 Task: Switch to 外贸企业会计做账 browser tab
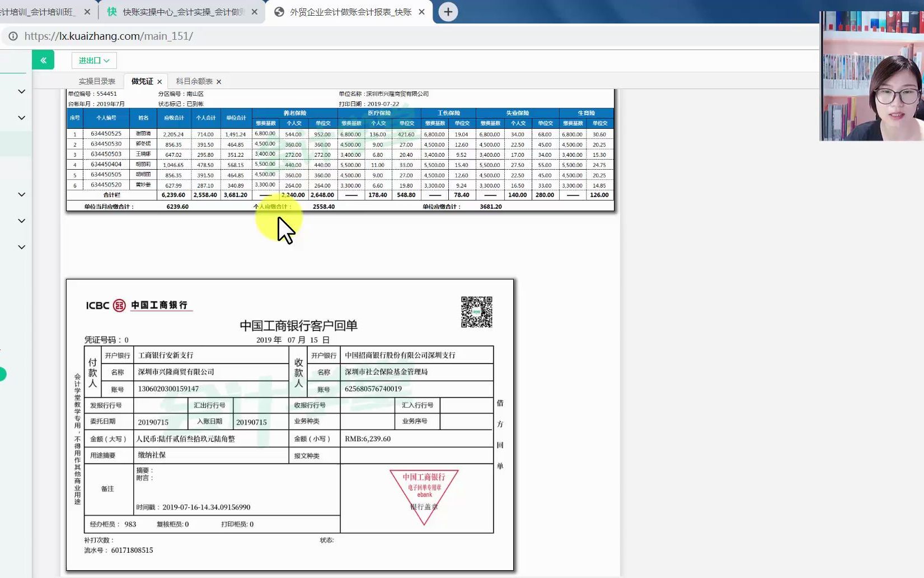pos(350,12)
